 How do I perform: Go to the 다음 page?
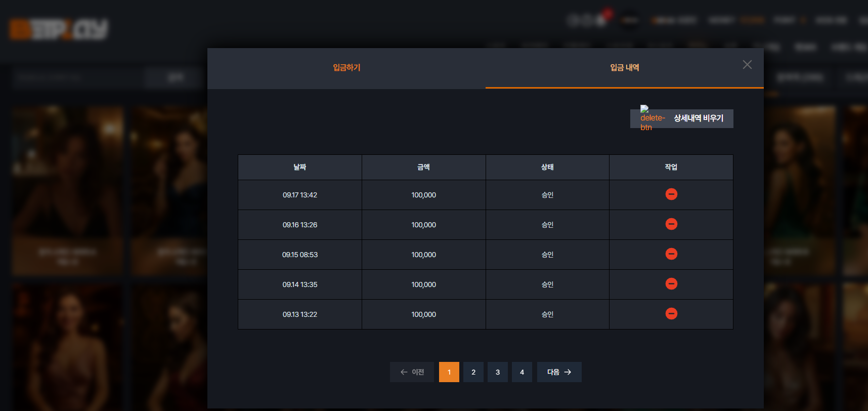(559, 372)
